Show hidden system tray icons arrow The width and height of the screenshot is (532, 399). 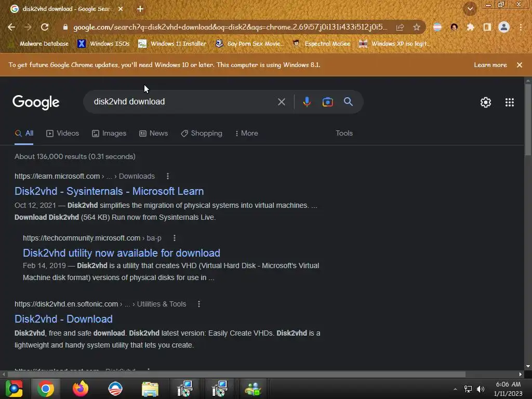click(455, 389)
